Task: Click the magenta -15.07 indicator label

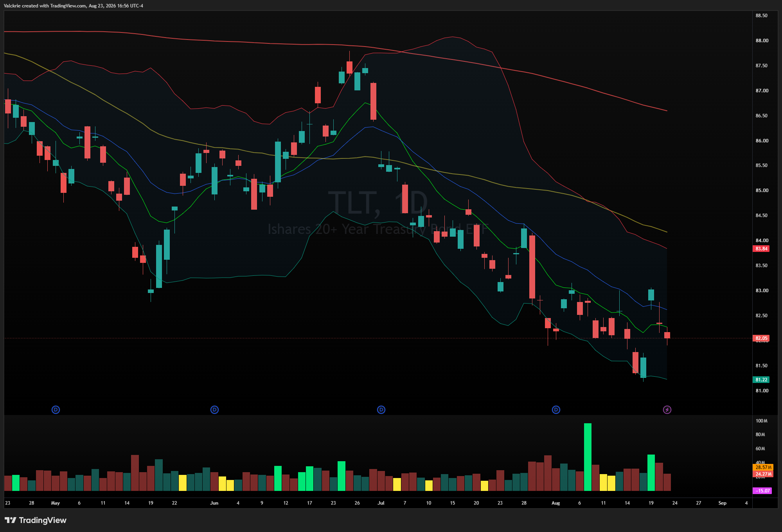Action: (x=762, y=491)
